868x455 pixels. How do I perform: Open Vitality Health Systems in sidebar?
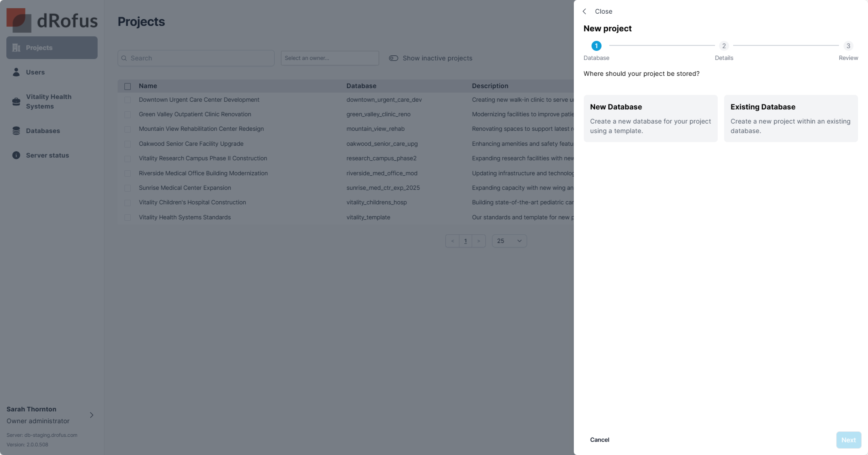[x=52, y=101]
